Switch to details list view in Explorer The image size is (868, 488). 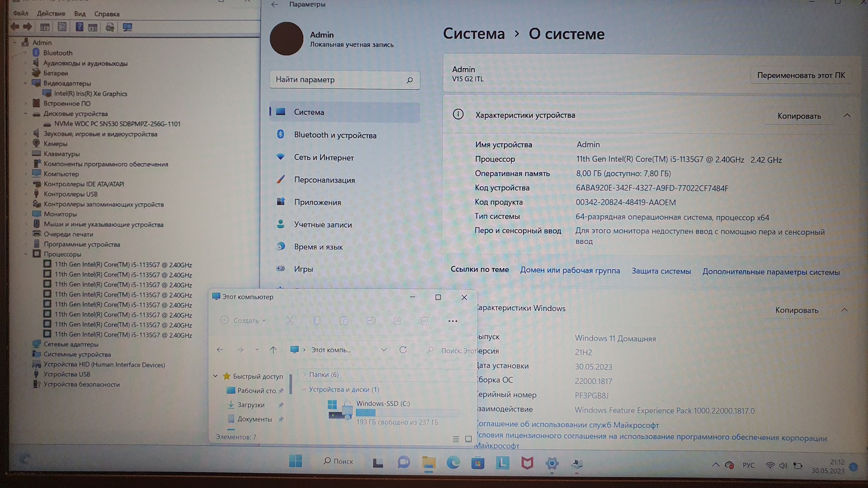[x=456, y=439]
